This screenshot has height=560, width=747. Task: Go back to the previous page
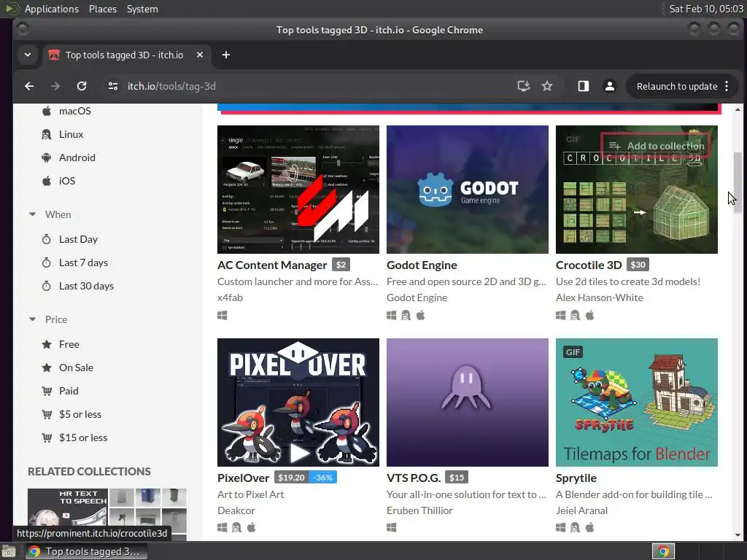click(29, 86)
